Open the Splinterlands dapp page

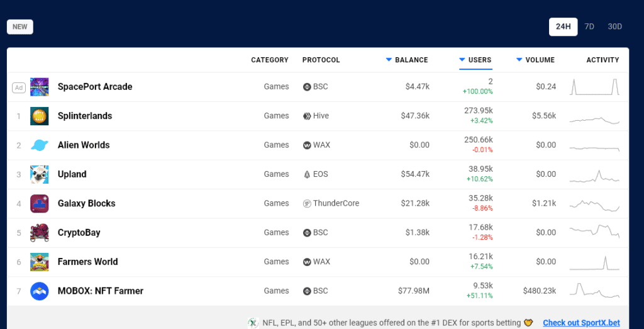pos(85,116)
